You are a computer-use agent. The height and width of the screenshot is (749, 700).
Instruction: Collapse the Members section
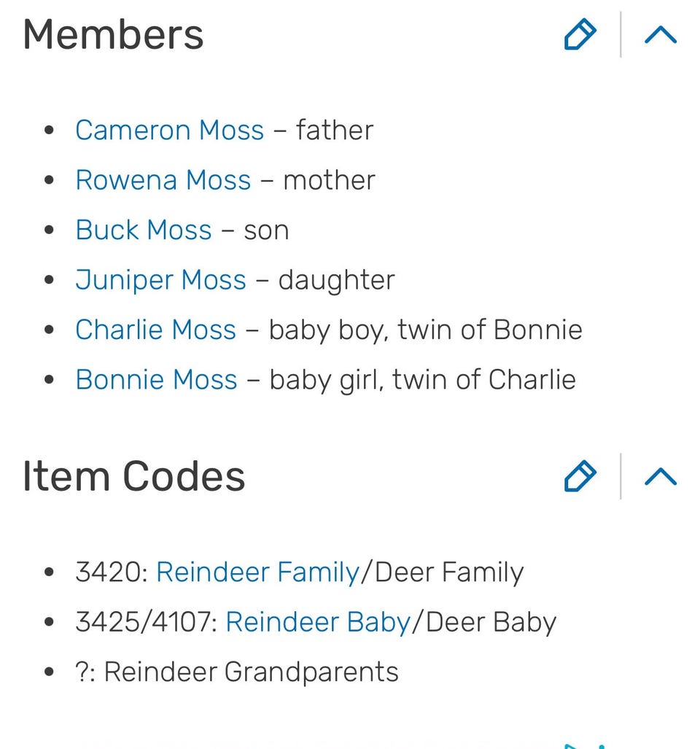coord(661,35)
